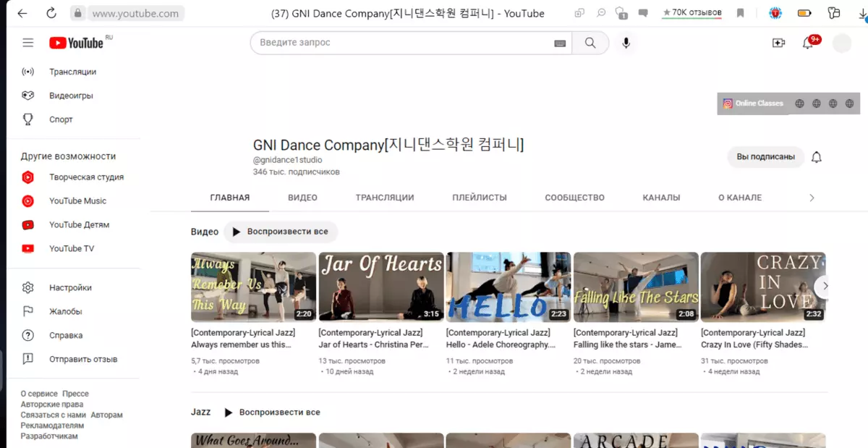Open the О сервисе footer link
Image resolution: width=868 pixels, height=448 pixels.
tap(39, 394)
